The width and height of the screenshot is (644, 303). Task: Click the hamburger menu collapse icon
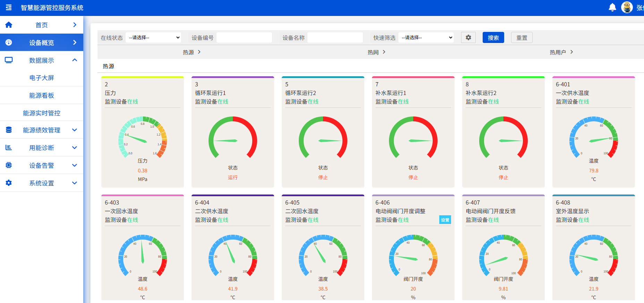(x=9, y=8)
